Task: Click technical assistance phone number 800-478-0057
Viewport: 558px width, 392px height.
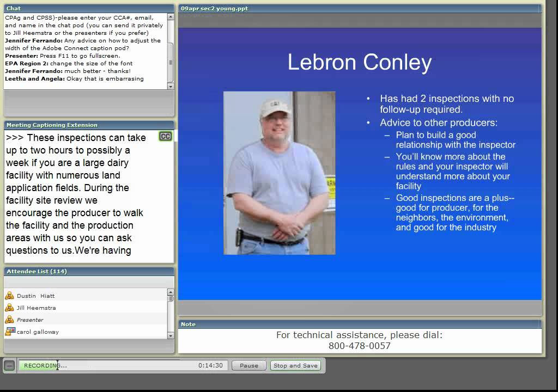Action: coord(360,346)
